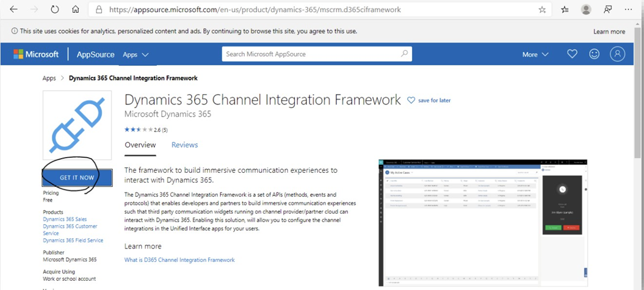Click the search magnifier icon in AppSource
Screen dimensions: 644x290
coord(405,54)
